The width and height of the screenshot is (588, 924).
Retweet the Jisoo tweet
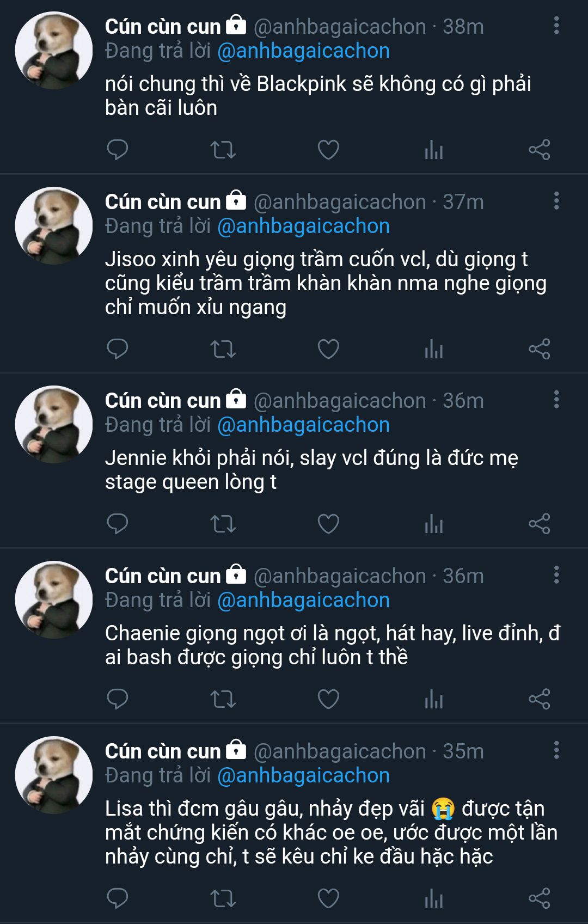click(x=223, y=348)
